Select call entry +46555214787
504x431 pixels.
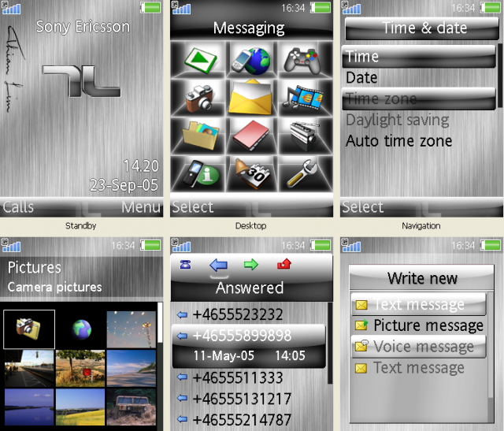[249, 420]
